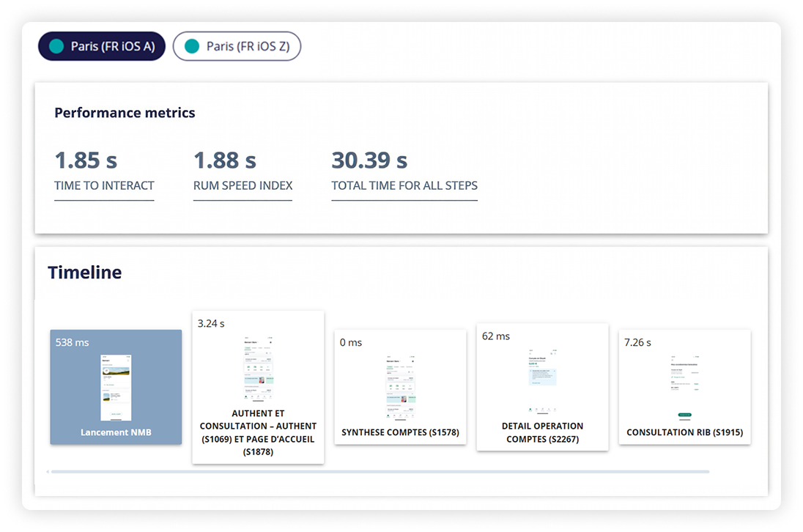Select the Performance metrics section header
The image size is (803, 532).
click(x=125, y=113)
